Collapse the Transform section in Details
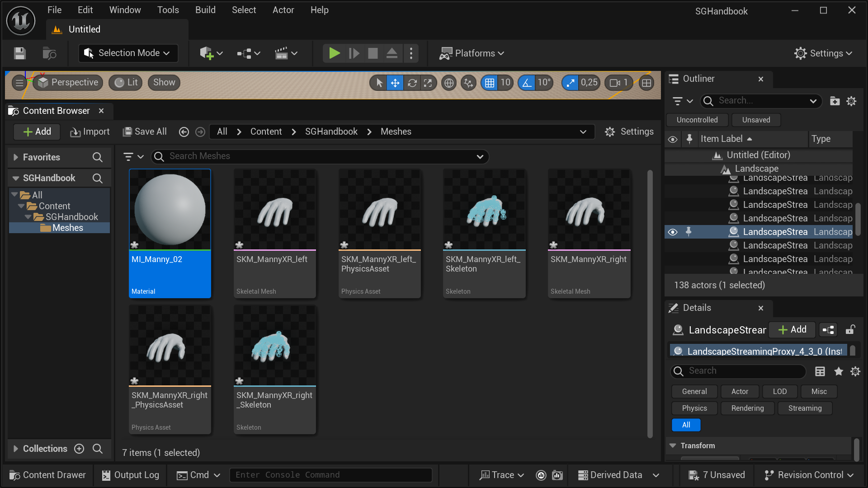Screen dimensions: 868x488 (x=673, y=446)
